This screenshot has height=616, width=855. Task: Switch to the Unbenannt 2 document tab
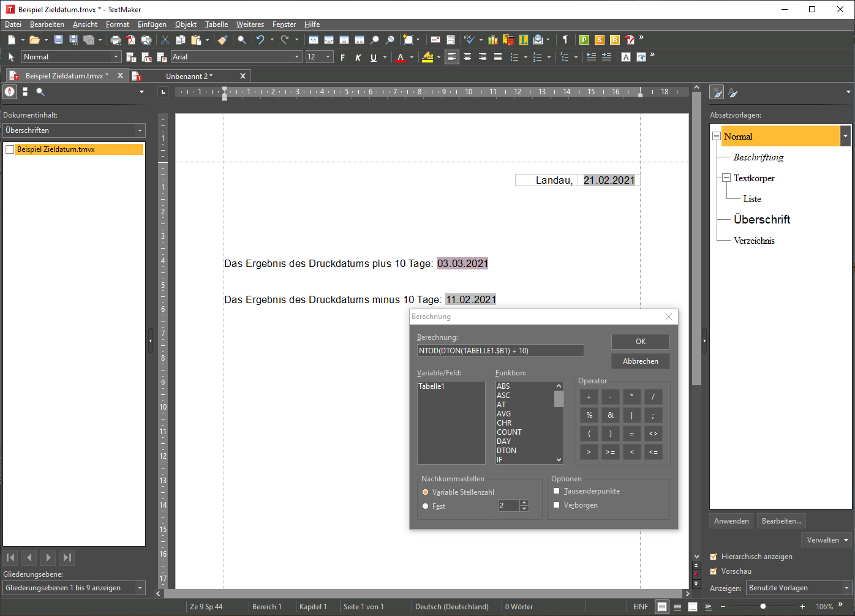tap(189, 76)
